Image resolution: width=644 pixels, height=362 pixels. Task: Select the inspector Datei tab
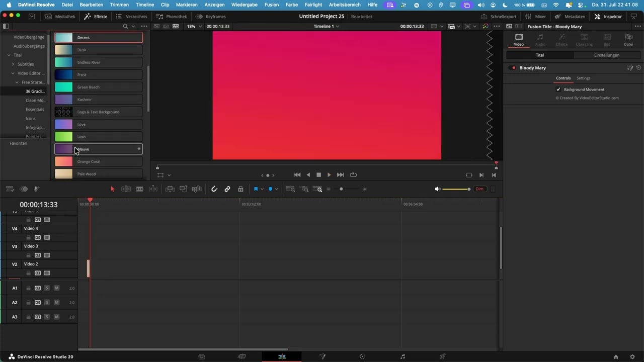[628, 40]
